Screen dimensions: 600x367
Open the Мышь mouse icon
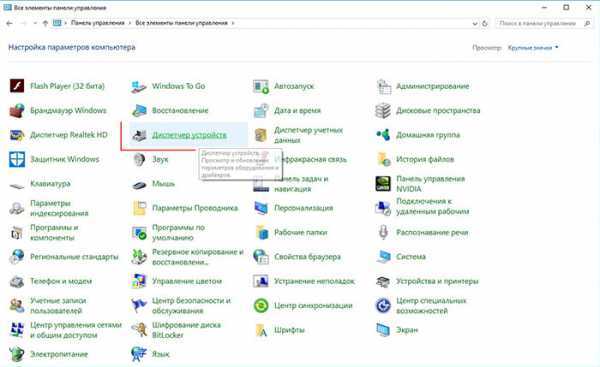[139, 185]
